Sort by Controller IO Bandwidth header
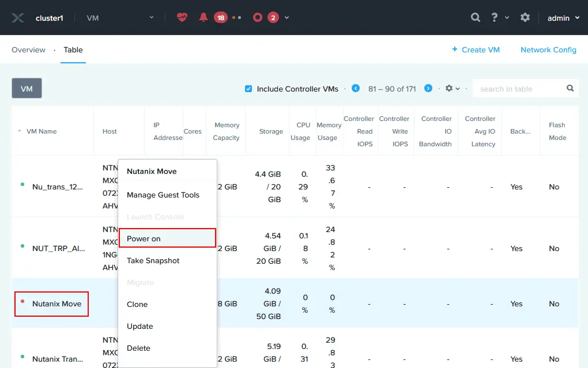The height and width of the screenshot is (368, 588). 436,131
